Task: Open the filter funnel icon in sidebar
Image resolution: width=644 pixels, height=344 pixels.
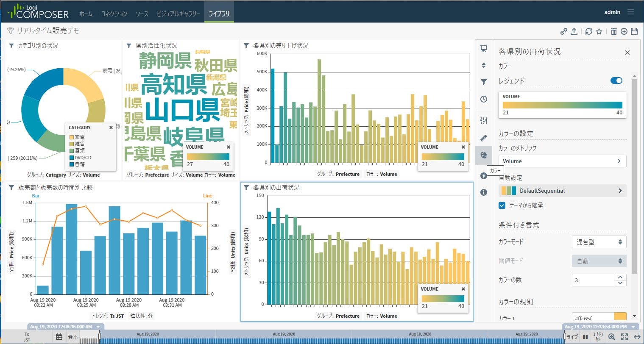Action: pos(483,82)
